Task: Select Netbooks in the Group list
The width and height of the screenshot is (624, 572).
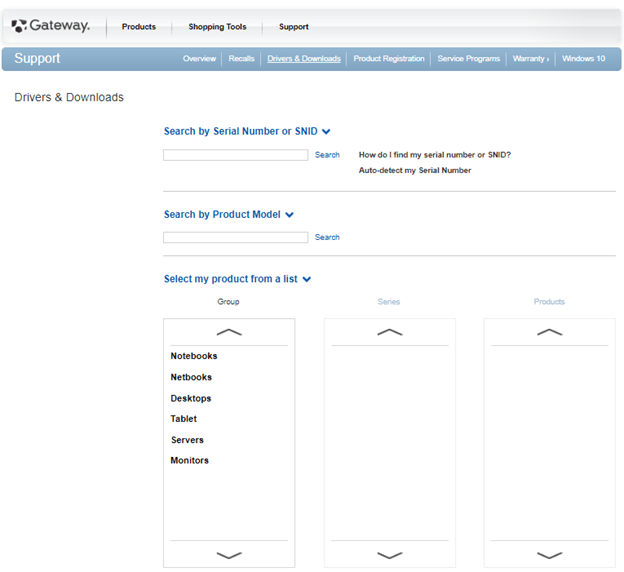Action: pos(191,377)
